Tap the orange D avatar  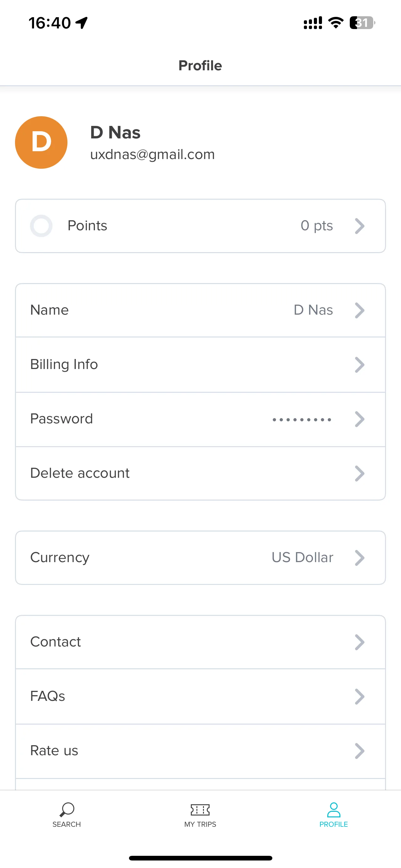pyautogui.click(x=41, y=142)
